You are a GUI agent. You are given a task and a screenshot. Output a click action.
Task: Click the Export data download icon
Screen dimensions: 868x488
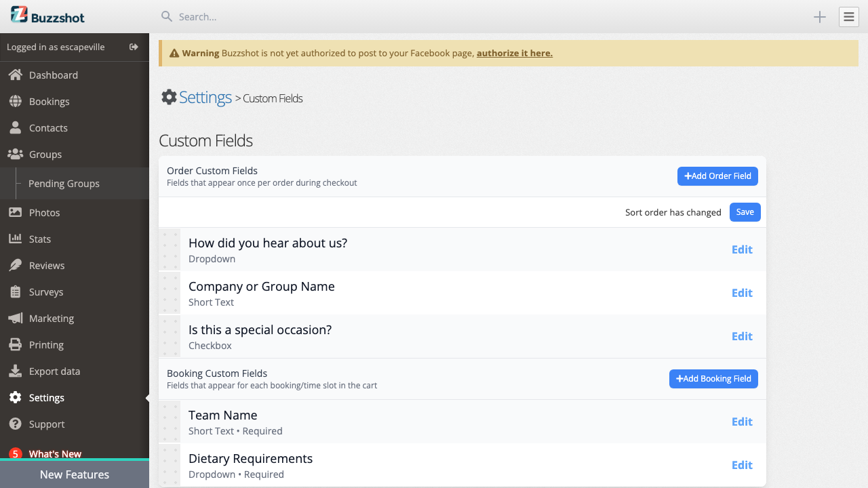(x=15, y=371)
